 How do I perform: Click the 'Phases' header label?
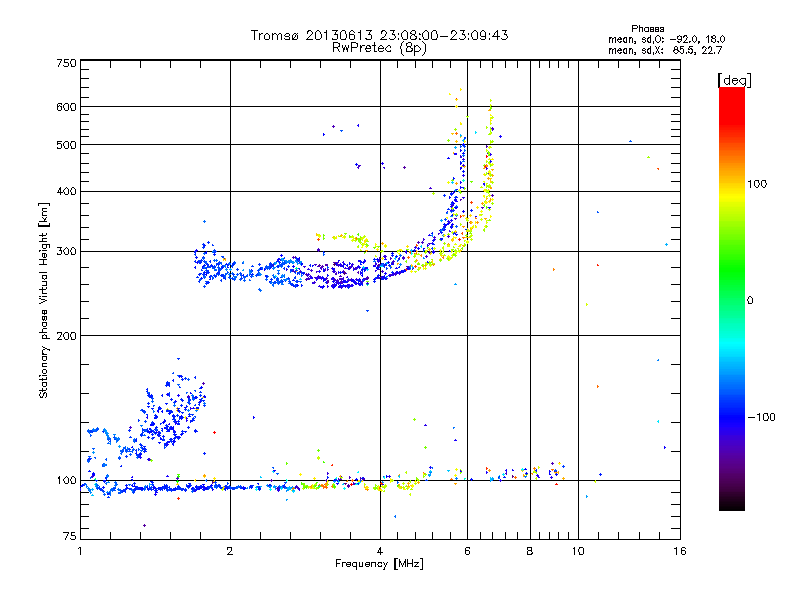pyautogui.click(x=647, y=29)
